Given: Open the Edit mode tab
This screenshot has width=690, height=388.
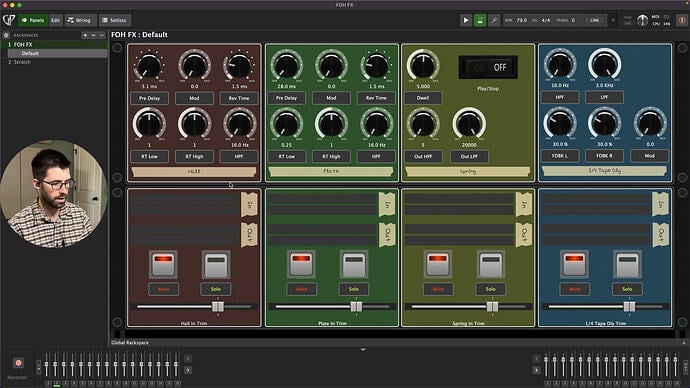Looking at the screenshot, I should [x=55, y=20].
